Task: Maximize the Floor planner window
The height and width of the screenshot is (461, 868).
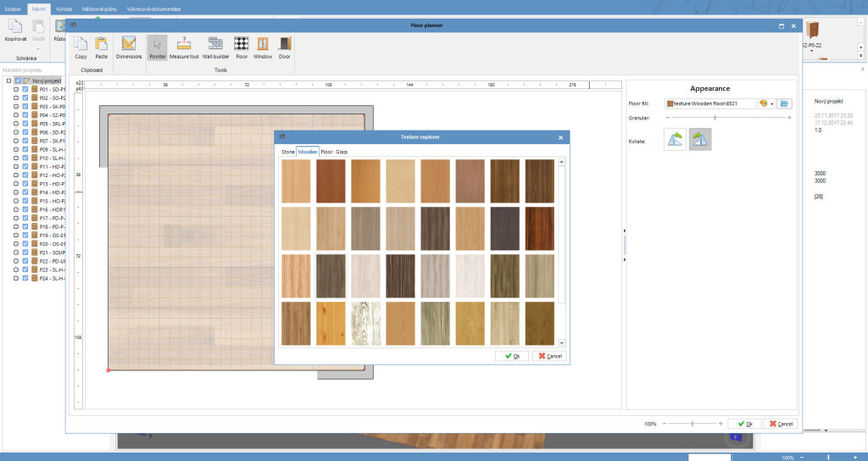Action: pyautogui.click(x=782, y=26)
